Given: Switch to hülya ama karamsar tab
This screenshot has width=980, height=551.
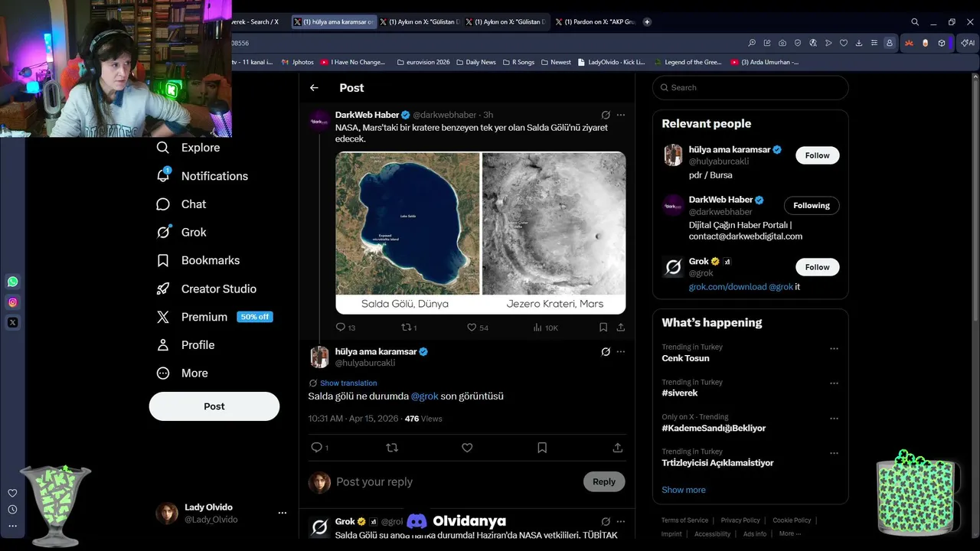Looking at the screenshot, I should 334,22.
